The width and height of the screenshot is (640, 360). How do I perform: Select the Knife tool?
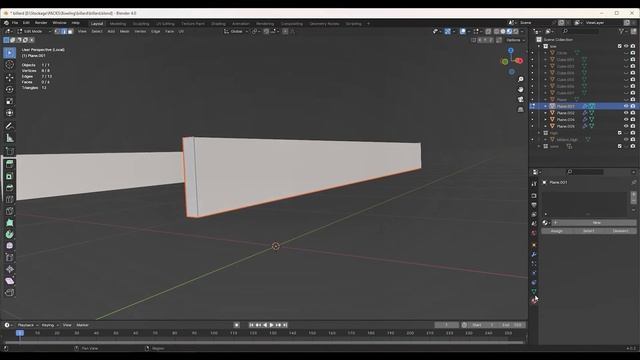click(x=9, y=211)
